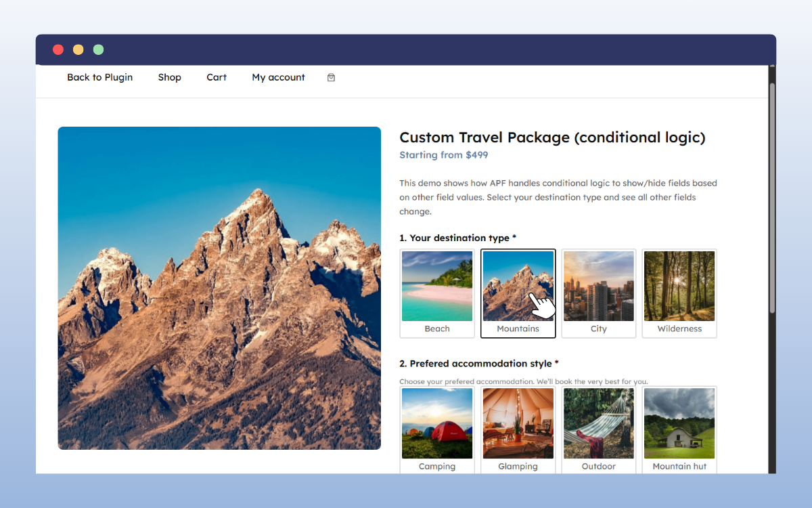Viewport: 812px width, 508px height.
Task: Click the red window close dot
Action: point(58,49)
